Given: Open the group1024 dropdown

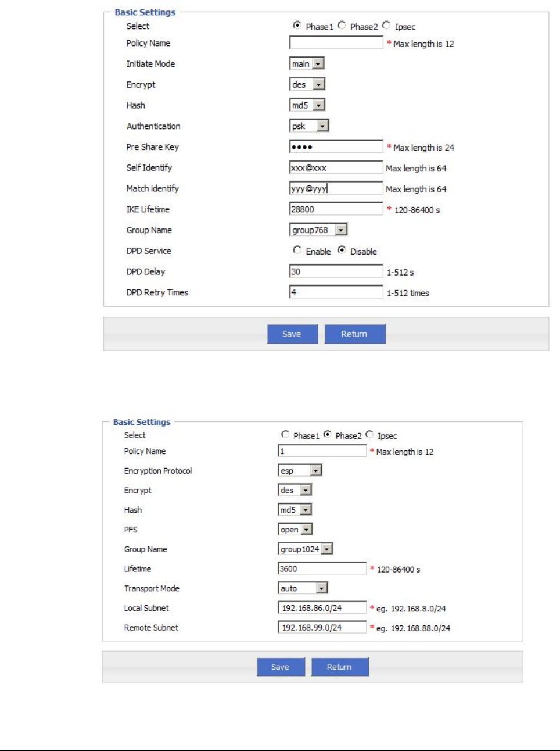Looking at the screenshot, I should pos(306,549).
